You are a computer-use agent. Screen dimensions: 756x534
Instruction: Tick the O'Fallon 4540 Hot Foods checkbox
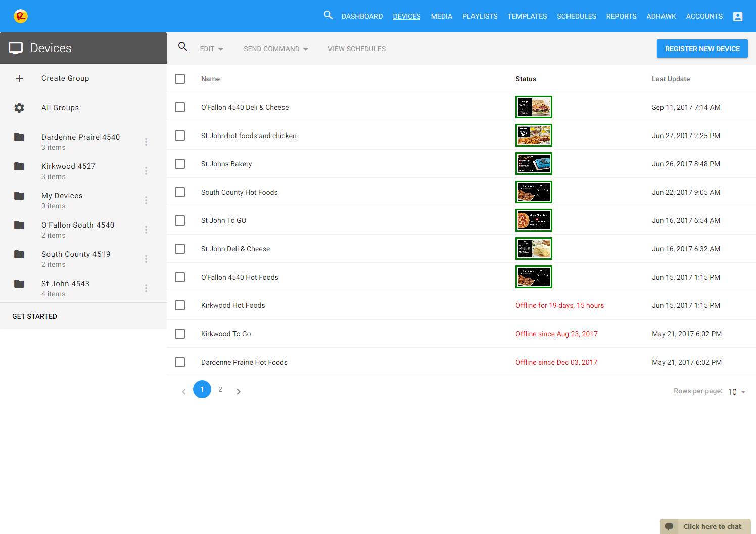[180, 277]
